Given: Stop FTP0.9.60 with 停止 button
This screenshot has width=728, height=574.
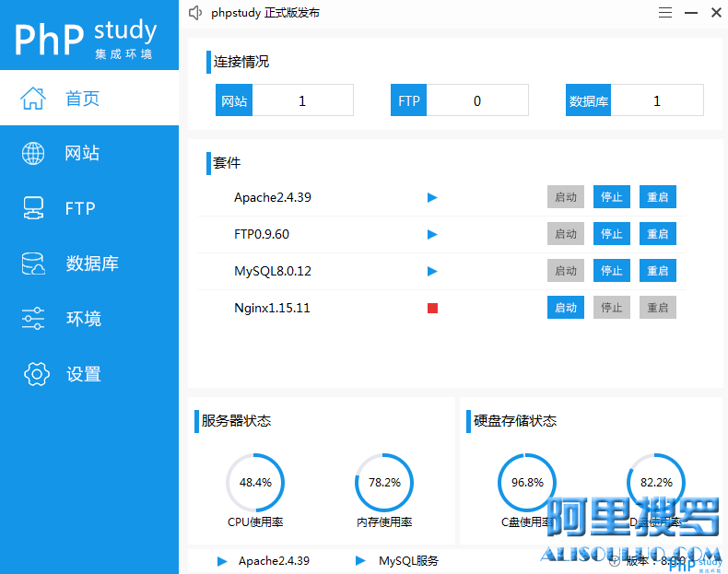Looking at the screenshot, I should (612, 233).
